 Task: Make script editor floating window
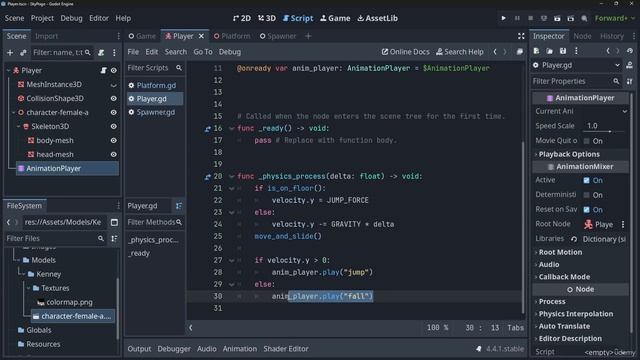(519, 52)
